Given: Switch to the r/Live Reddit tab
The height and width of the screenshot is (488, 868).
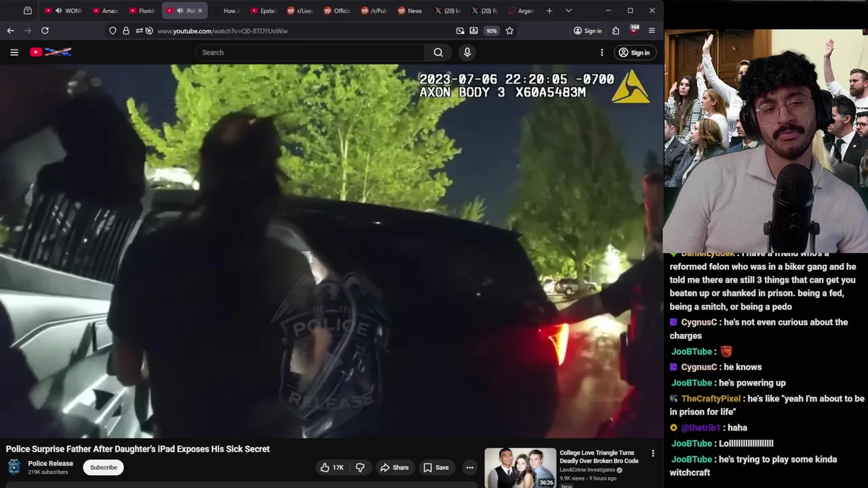Looking at the screenshot, I should [300, 11].
